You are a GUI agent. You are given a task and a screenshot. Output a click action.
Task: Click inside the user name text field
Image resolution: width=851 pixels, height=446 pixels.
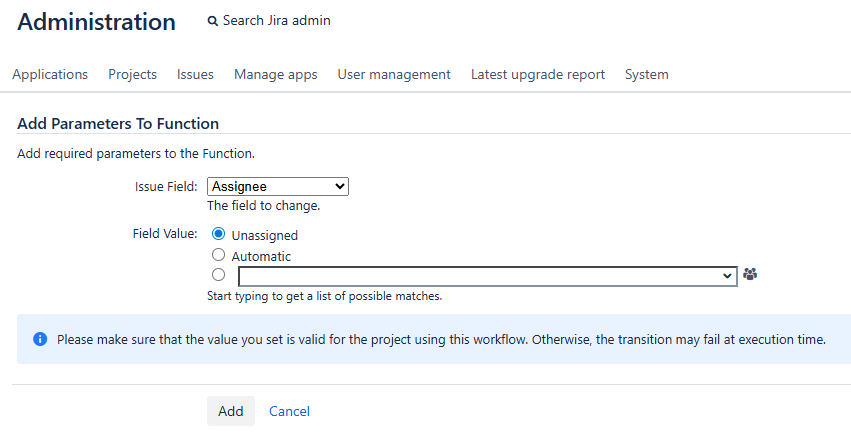(480, 275)
